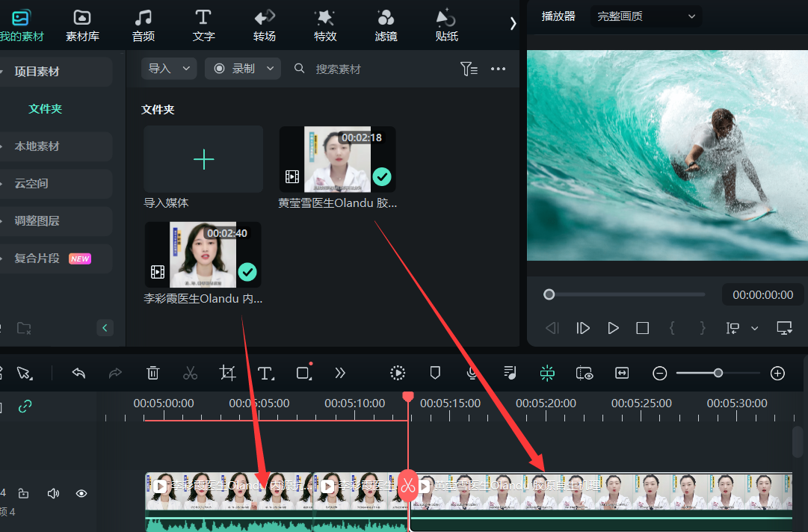The width and height of the screenshot is (808, 532).
Task: Click the marker options icon in player
Action: (x=733, y=328)
